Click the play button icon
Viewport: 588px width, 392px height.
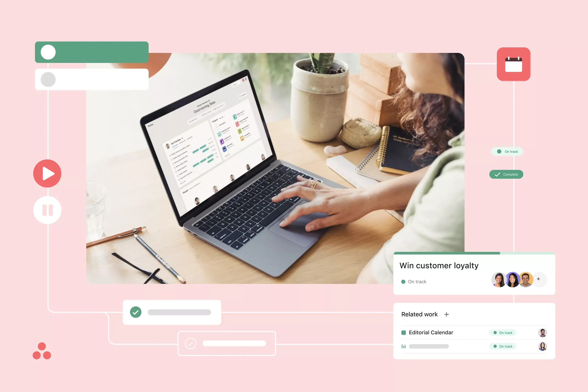pyautogui.click(x=47, y=173)
